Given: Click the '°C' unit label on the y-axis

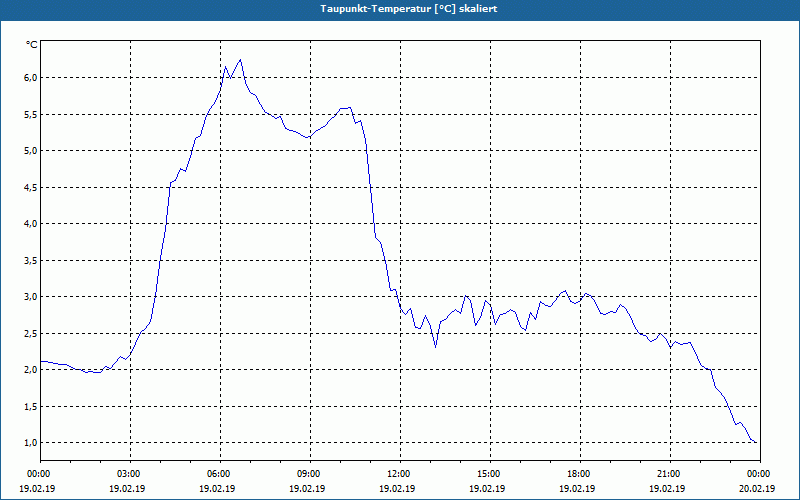Looking at the screenshot, I should coord(32,45).
